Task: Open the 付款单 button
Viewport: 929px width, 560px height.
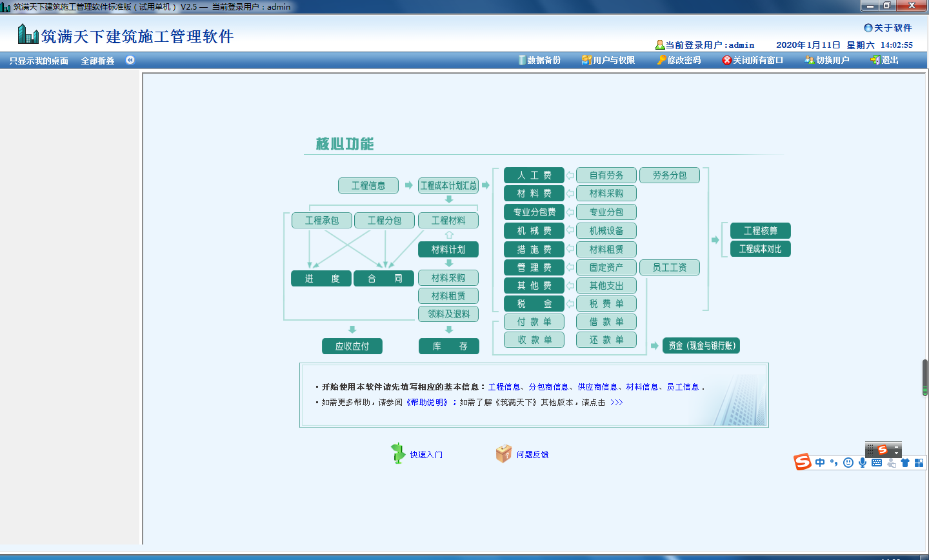Action: point(534,322)
